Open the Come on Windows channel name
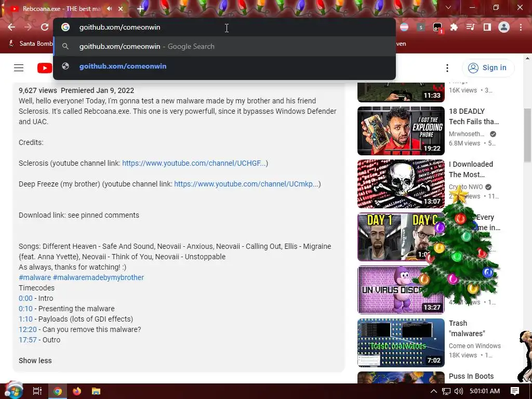This screenshot has height=399, width=532. [x=474, y=345]
